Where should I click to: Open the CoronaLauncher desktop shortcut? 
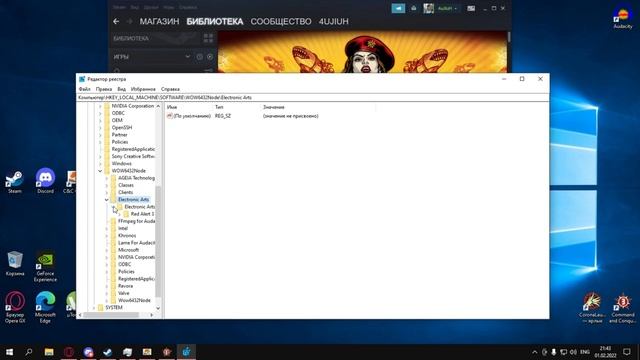coord(592,308)
